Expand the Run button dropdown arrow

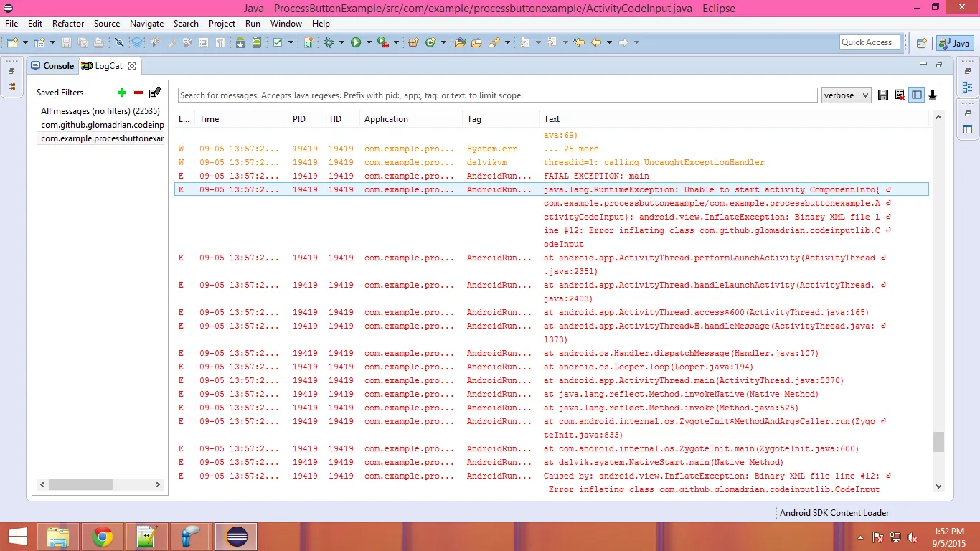tap(369, 42)
